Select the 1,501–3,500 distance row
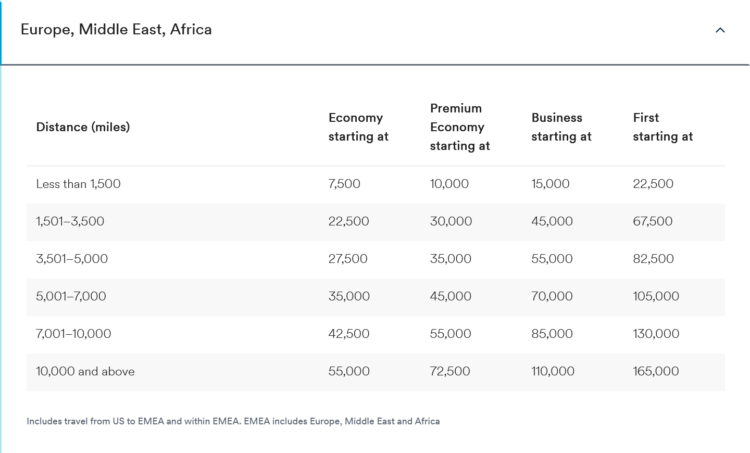 pos(375,221)
